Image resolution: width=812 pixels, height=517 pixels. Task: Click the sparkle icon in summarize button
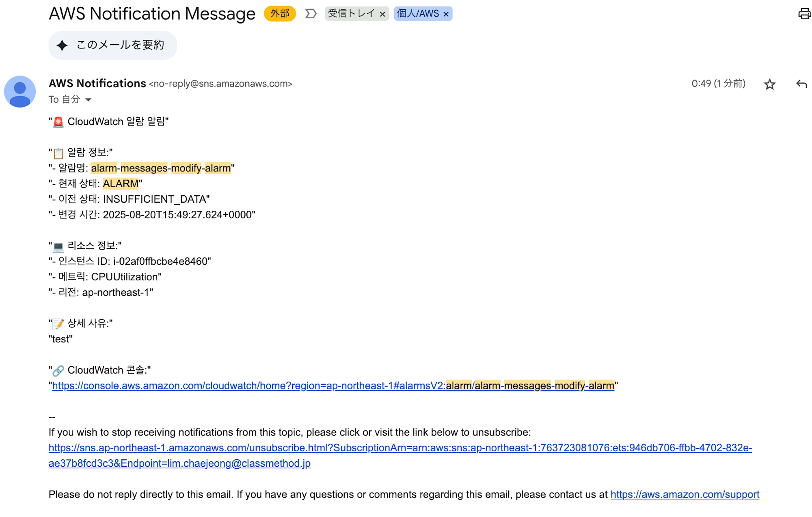(x=62, y=45)
